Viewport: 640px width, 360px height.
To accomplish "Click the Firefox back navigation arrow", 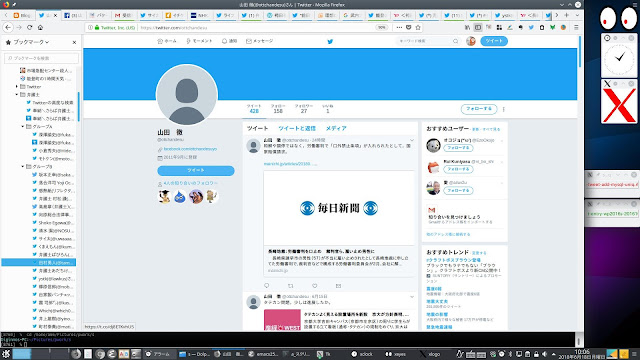I will click(x=8, y=27).
